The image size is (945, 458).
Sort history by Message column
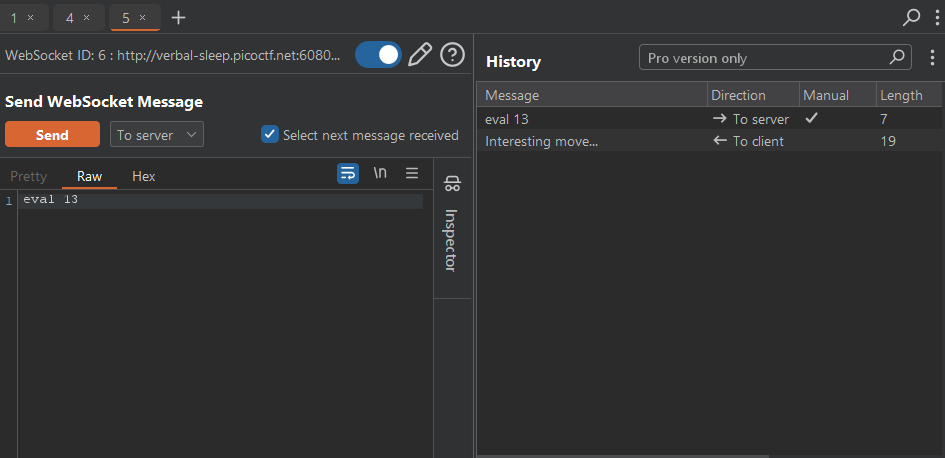click(x=592, y=95)
